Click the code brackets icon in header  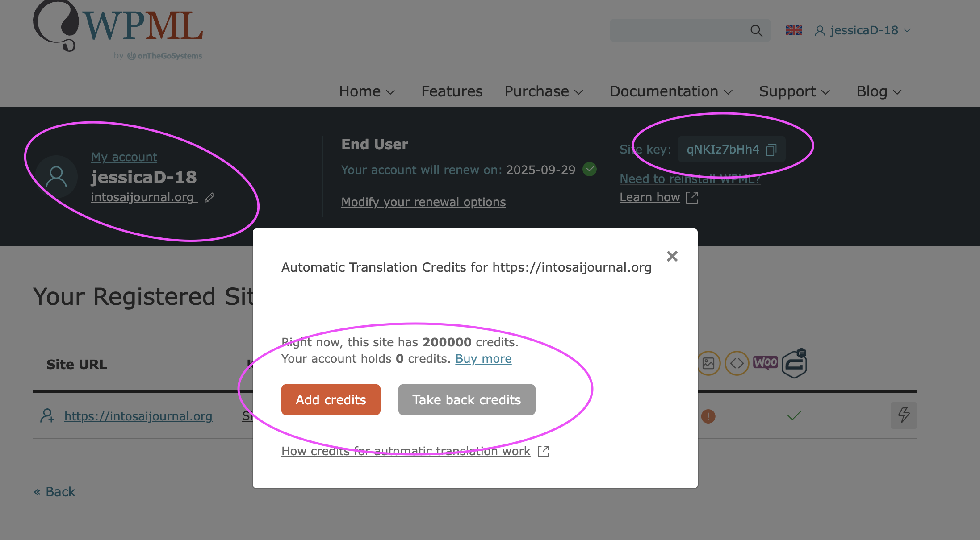pos(737,363)
